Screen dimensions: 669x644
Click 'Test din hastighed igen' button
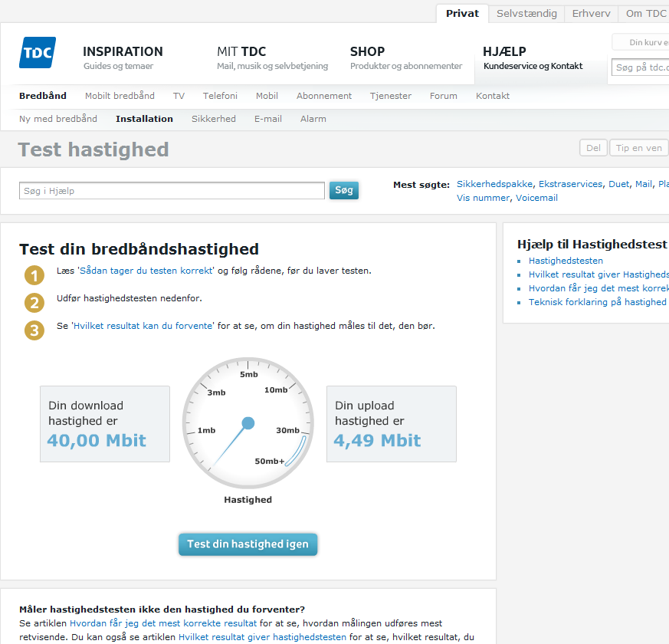tap(248, 544)
